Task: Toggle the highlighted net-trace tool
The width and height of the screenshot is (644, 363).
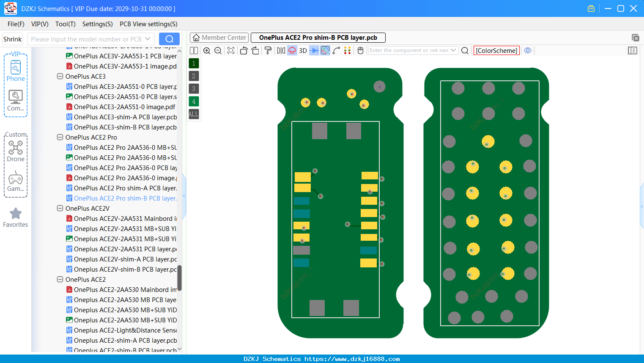Action: tap(325, 51)
